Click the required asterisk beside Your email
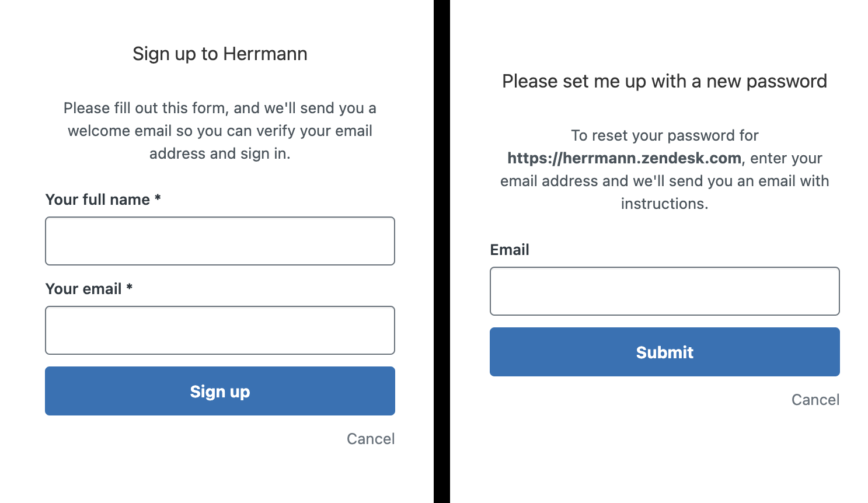Screen dimensions: 868x503 click(130, 288)
